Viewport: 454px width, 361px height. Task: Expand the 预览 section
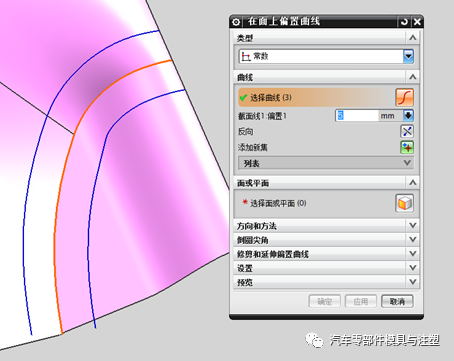click(x=326, y=282)
